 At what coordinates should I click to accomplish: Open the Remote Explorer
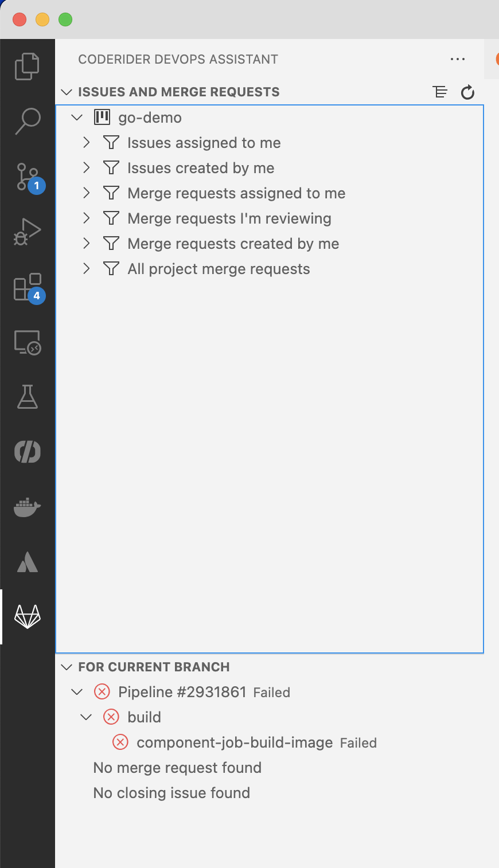tap(27, 342)
